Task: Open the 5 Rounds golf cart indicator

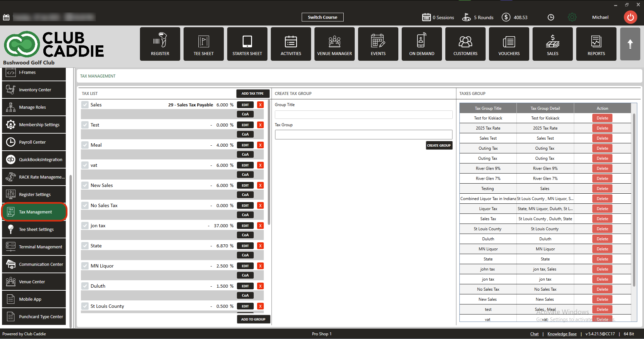Action: 478,17
